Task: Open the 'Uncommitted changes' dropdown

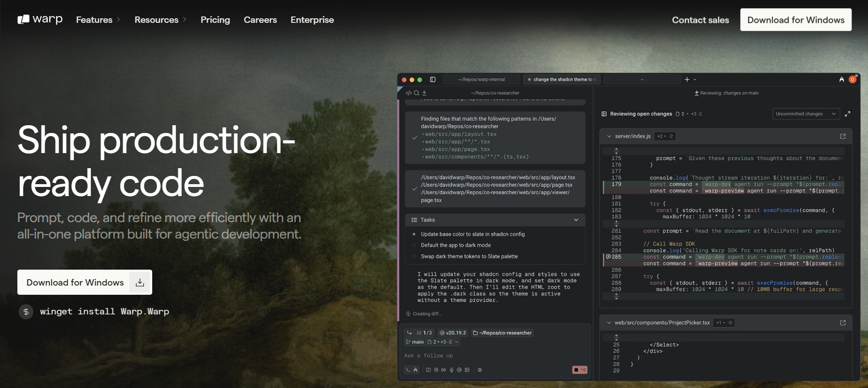Action: coord(806,114)
